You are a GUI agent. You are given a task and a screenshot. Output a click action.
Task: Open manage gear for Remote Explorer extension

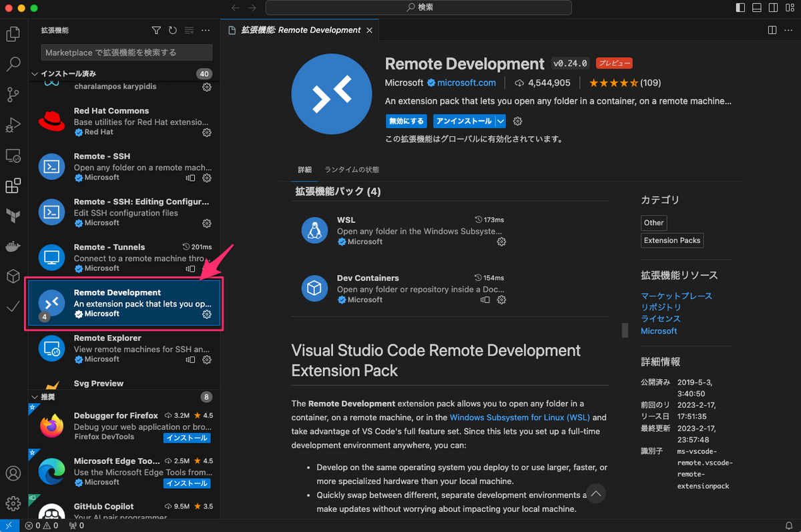pyautogui.click(x=207, y=359)
